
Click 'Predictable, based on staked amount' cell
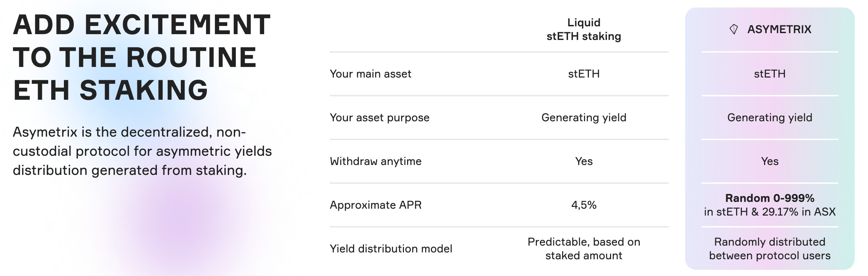(584, 249)
